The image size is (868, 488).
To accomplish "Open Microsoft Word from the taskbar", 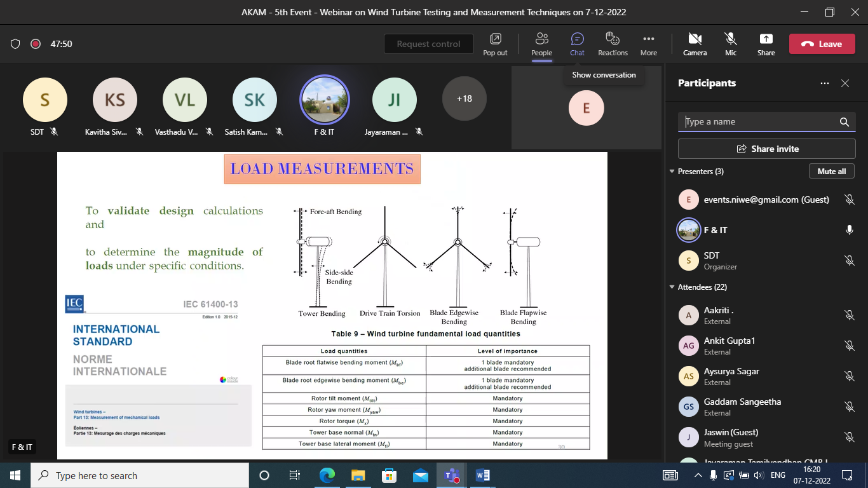I will [482, 475].
